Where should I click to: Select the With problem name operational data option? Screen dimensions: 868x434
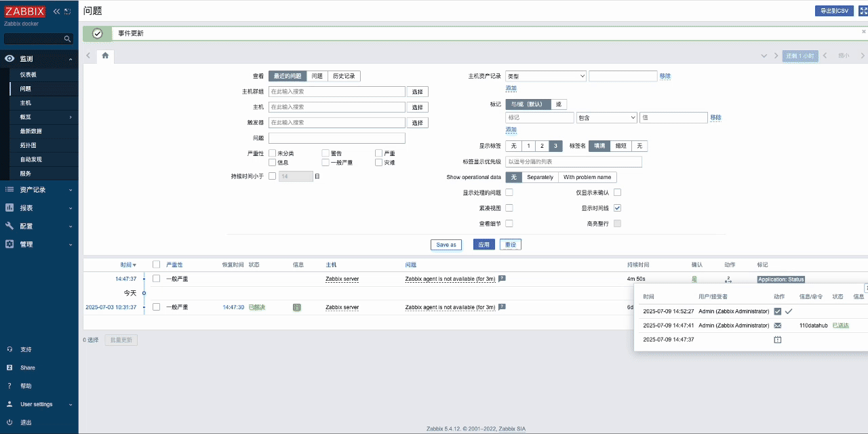pyautogui.click(x=587, y=177)
